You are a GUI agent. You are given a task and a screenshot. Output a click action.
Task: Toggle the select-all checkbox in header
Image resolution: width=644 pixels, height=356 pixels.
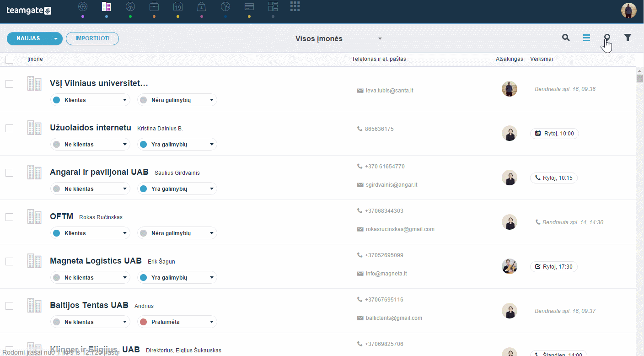(9, 59)
